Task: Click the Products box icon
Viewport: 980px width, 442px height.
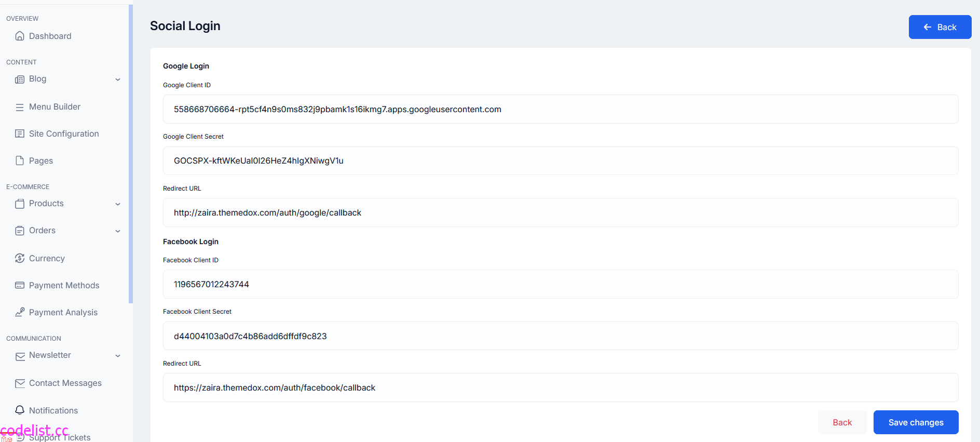Action: (x=20, y=204)
